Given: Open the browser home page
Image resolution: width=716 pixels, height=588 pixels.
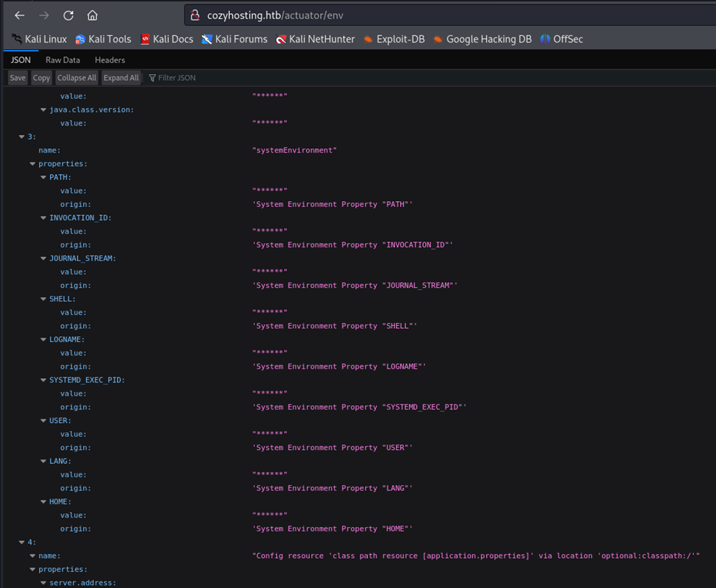Looking at the screenshot, I should pyautogui.click(x=93, y=15).
